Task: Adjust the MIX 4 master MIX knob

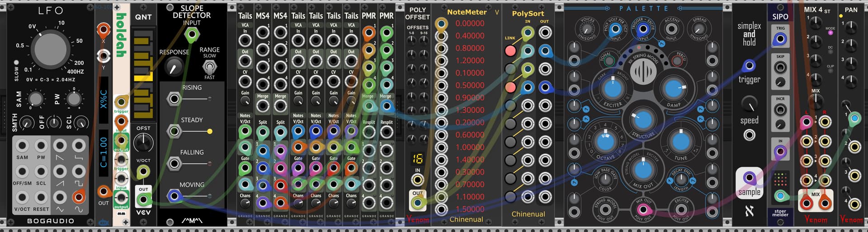Action: click(816, 103)
